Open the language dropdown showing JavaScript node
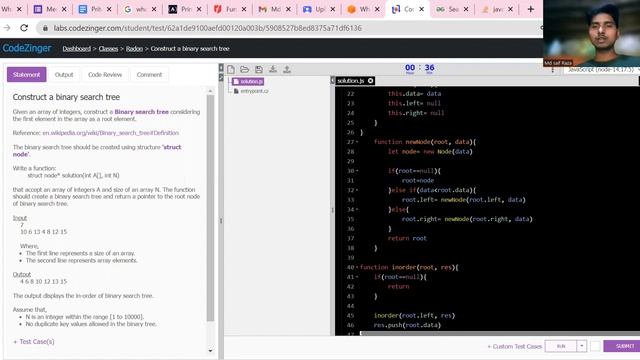640x360 pixels. coord(602,70)
